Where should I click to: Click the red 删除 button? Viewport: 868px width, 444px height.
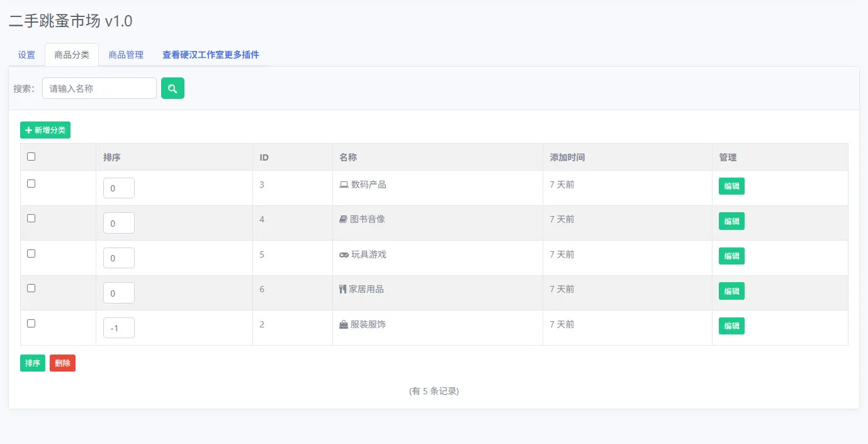(62, 363)
